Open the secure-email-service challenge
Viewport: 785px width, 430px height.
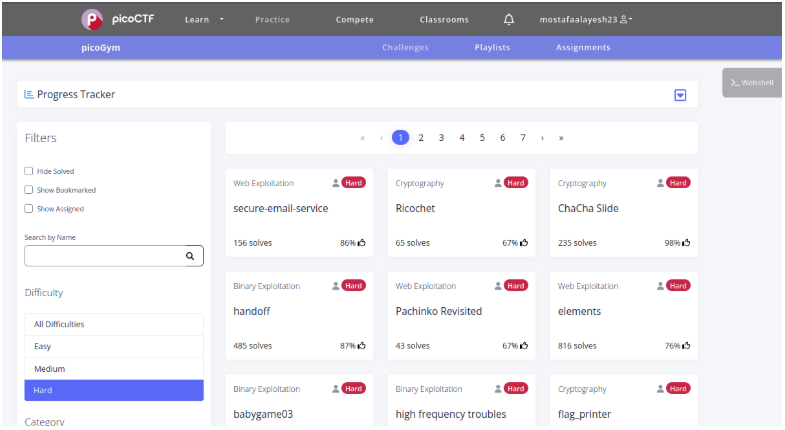281,208
